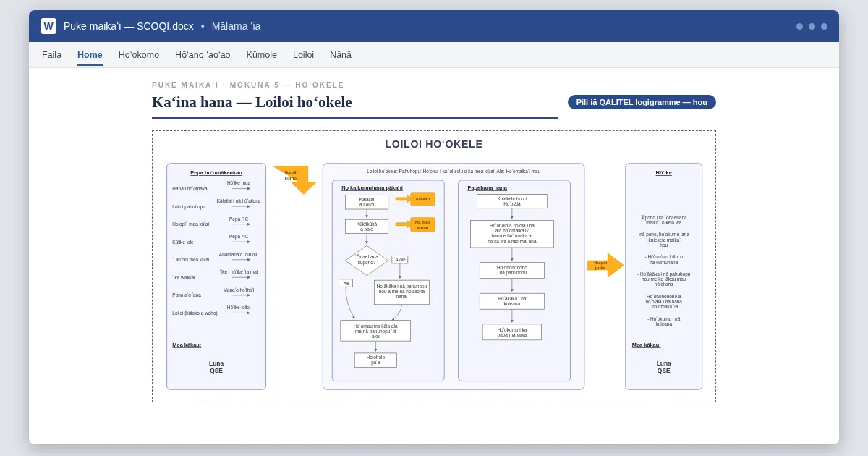Click the ʻIke waiwai row label
The image size is (868, 456).
point(184,278)
